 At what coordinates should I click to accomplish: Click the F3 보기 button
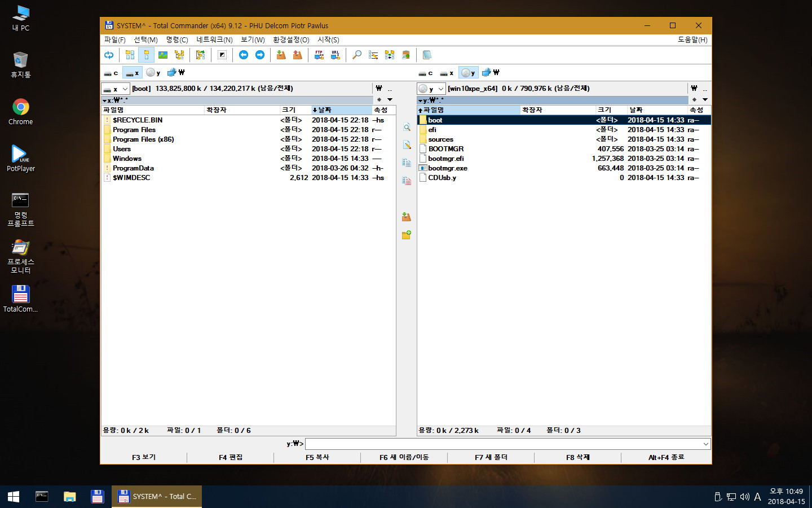point(144,457)
